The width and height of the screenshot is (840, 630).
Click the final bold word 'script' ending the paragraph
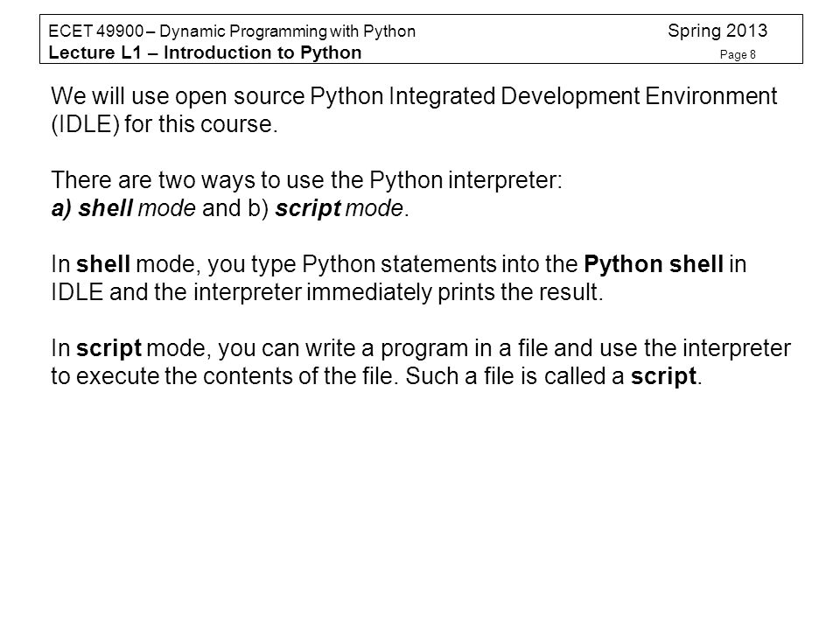pyautogui.click(x=664, y=376)
